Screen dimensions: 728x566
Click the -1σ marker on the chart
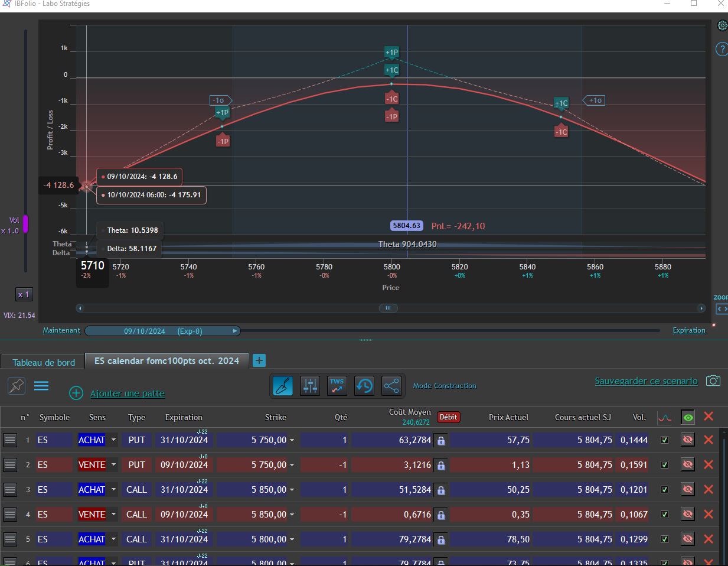tap(221, 100)
